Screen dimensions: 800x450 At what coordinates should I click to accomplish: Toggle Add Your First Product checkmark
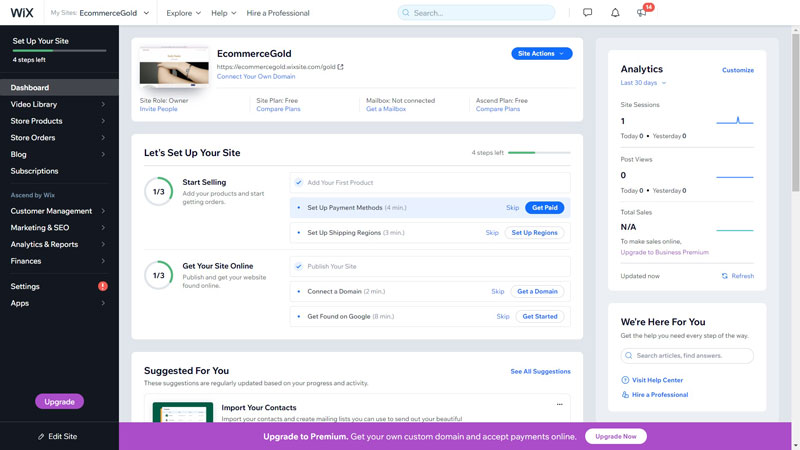point(298,182)
